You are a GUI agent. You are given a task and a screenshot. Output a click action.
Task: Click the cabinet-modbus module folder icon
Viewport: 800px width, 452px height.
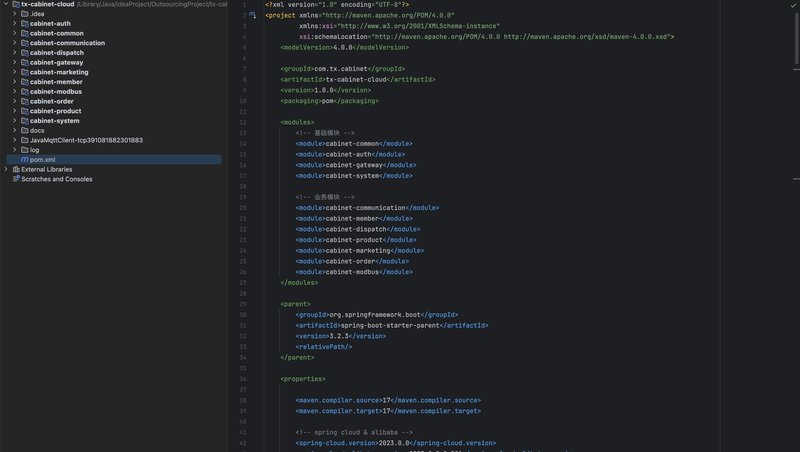pos(24,91)
